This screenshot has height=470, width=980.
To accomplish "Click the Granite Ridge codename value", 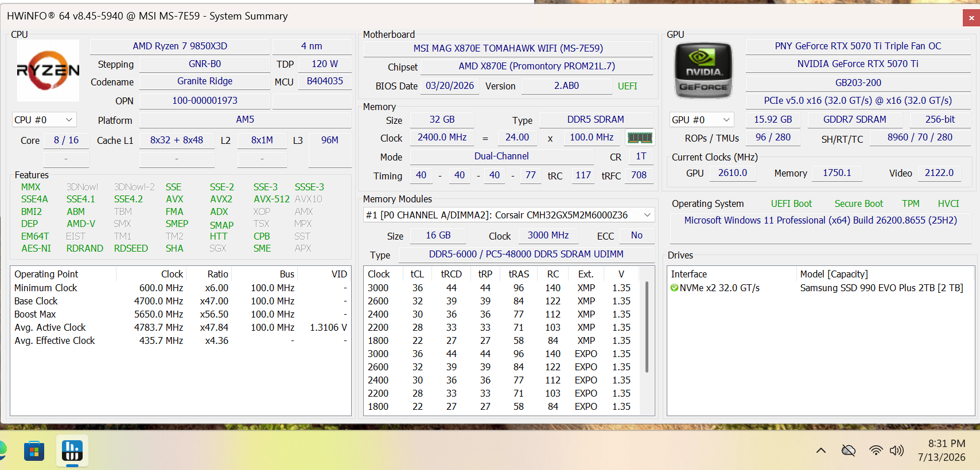I will coord(205,81).
